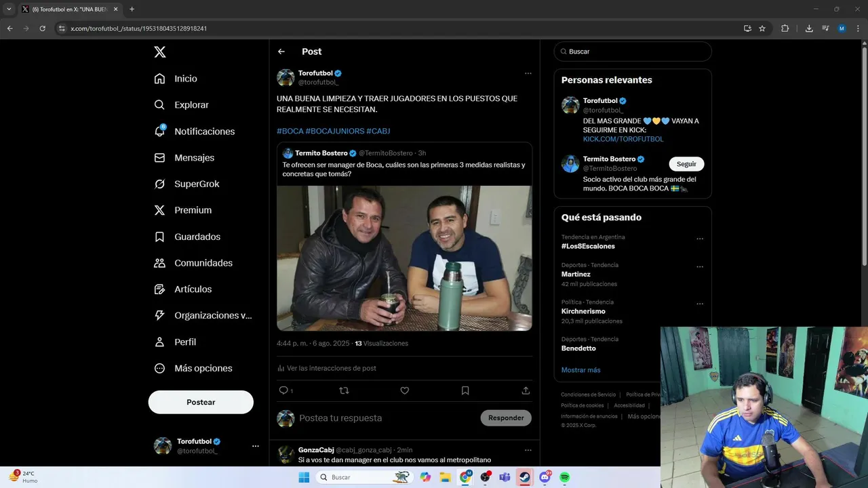Click the browser reload button
The image size is (868, 488).
point(42,28)
